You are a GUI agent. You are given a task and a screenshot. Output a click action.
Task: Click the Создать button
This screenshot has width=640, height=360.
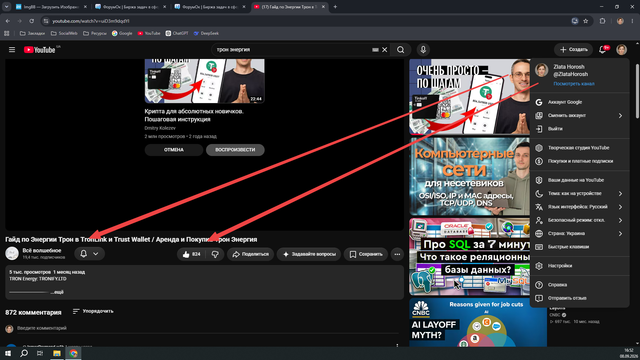tap(573, 50)
